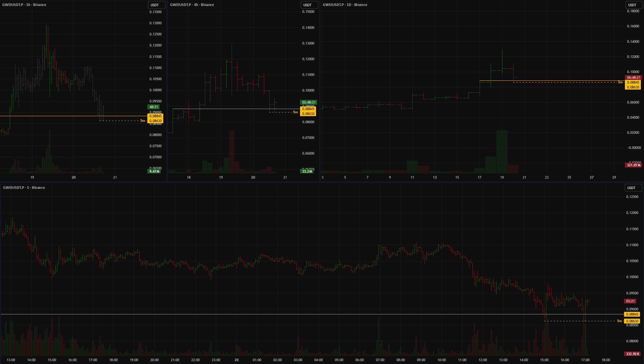Click the 321.07M volume label on 1D chart
Screen dimensions: 644x364
tap(633, 165)
